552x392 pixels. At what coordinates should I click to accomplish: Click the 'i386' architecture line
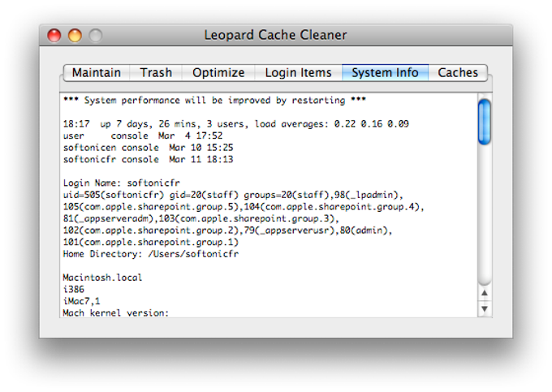point(74,289)
